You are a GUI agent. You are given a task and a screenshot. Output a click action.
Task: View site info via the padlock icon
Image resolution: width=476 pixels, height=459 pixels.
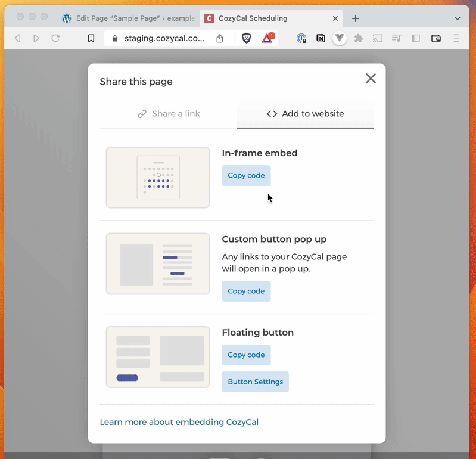tap(115, 38)
